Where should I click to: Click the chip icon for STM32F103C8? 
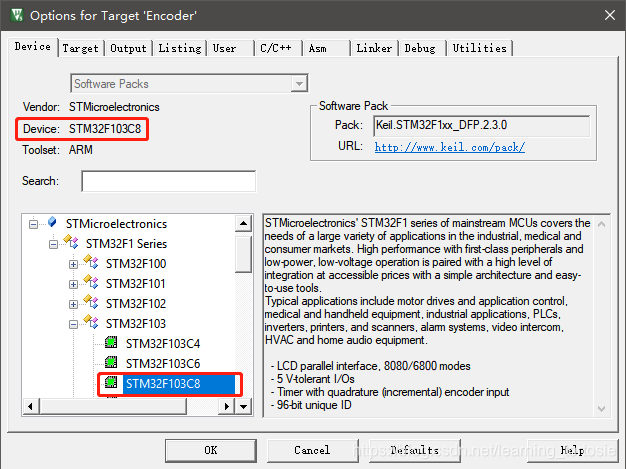(111, 382)
